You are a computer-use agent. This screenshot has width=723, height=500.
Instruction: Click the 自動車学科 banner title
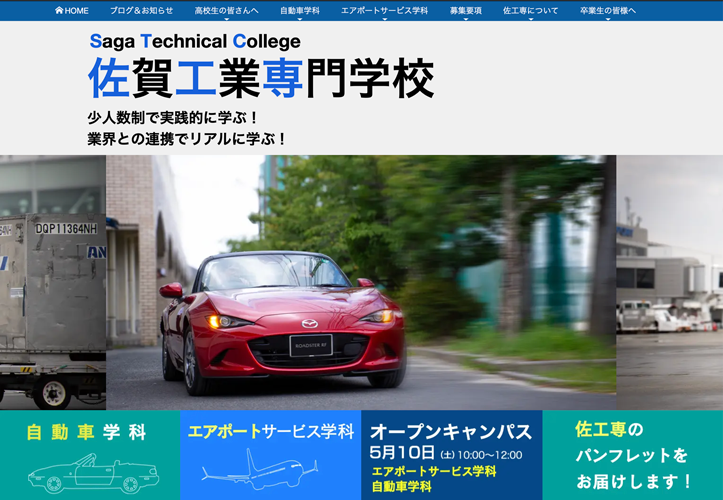tap(86, 433)
